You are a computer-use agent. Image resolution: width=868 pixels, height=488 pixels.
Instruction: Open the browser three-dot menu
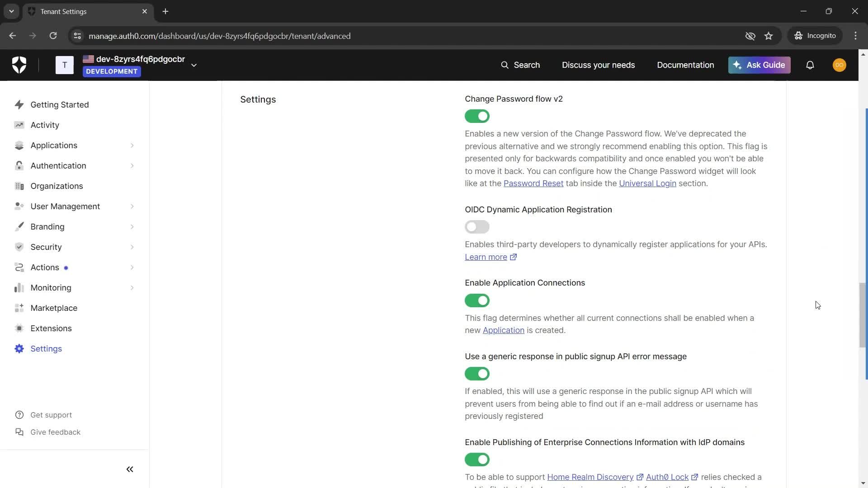(855, 36)
